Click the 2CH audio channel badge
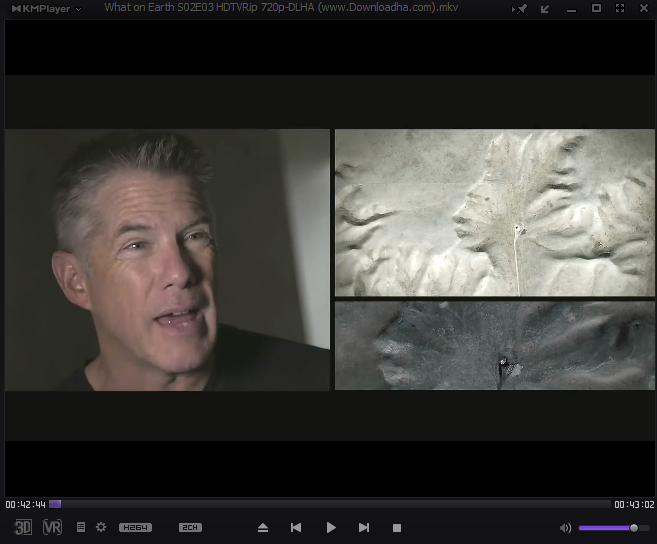Screen dimensions: 657x544 190,527
